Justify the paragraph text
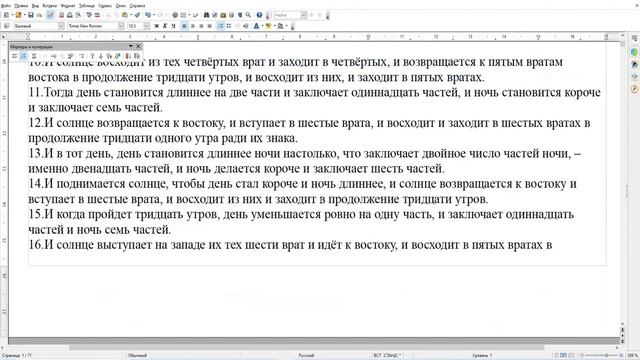Screen dimensions: 640x360 [210, 26]
